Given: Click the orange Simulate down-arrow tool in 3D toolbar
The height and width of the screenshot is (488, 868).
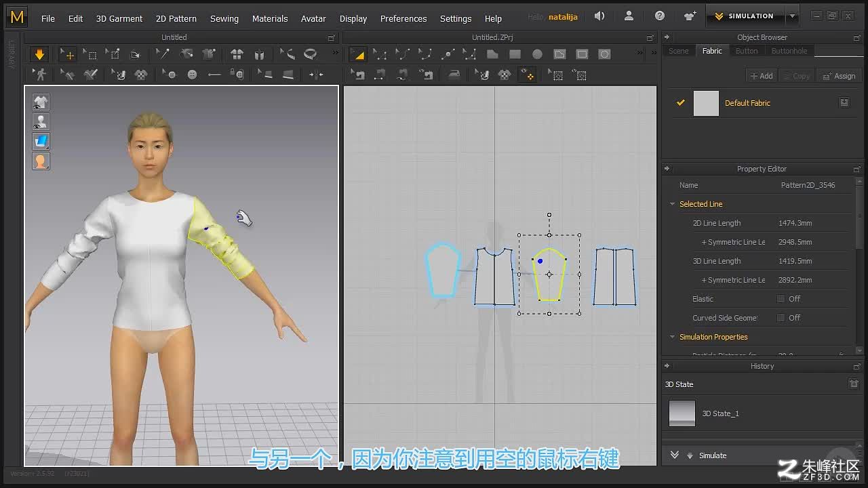Looking at the screenshot, I should (39, 54).
